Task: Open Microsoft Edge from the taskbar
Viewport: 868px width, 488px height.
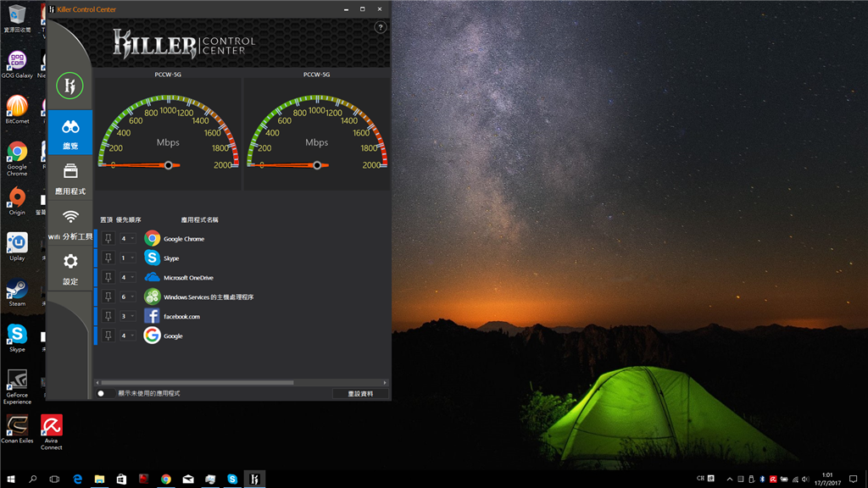Action: point(77,480)
